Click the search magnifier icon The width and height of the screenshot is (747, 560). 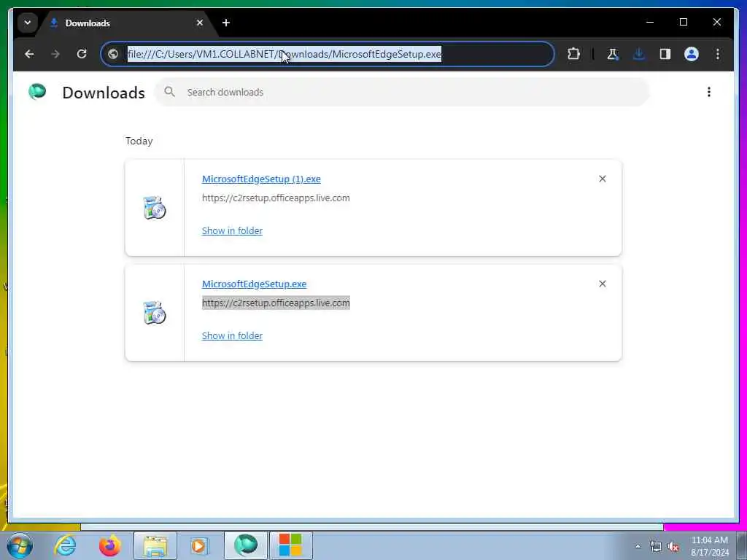pyautogui.click(x=169, y=92)
